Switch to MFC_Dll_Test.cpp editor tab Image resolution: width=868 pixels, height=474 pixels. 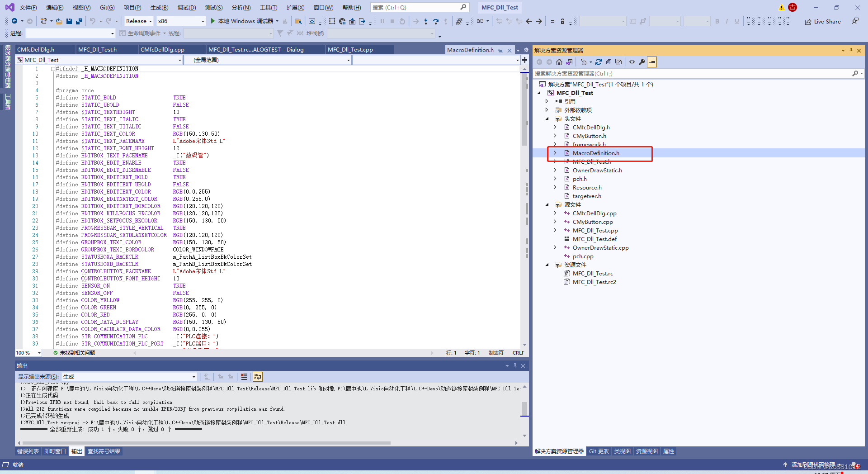(x=350, y=50)
